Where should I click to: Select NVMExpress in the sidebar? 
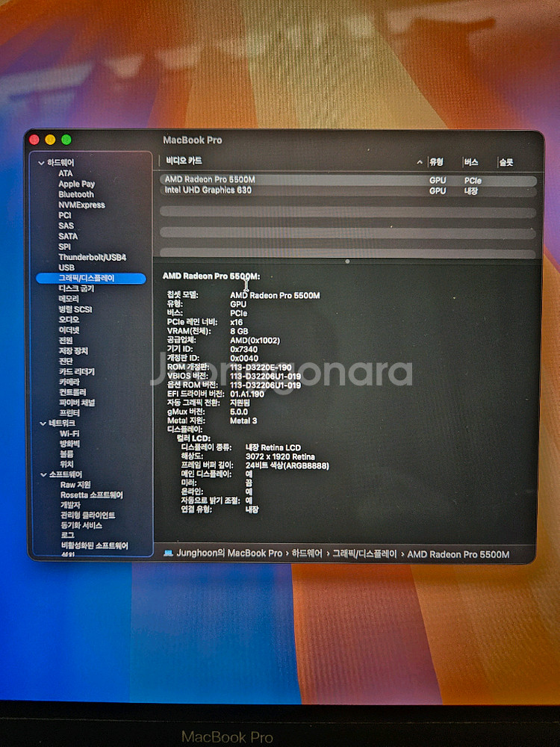81,205
